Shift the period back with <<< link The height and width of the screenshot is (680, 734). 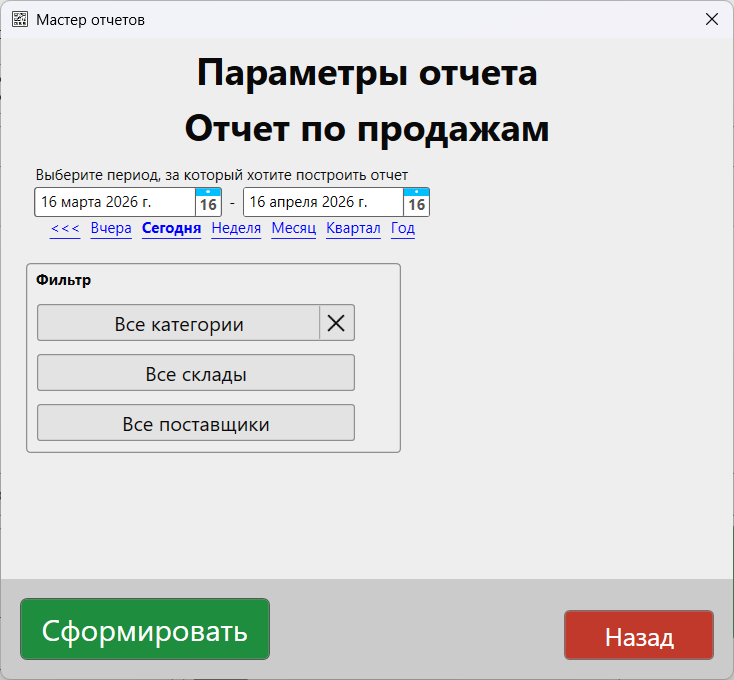[65, 229]
